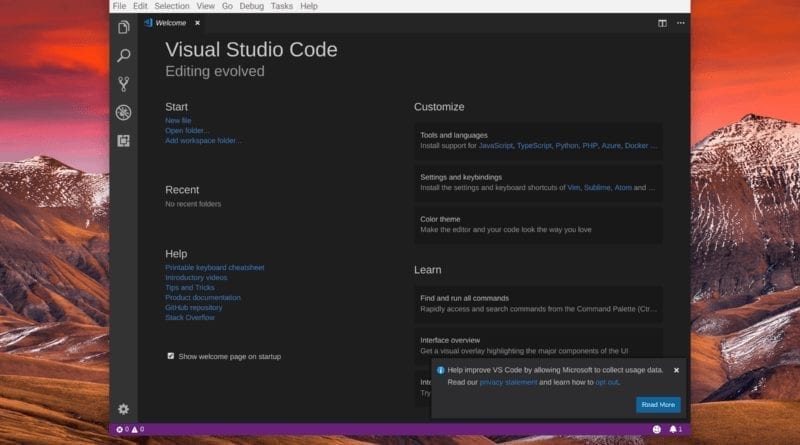Screen dimensions: 800x445
Task: Install JavaScript language support link
Action: 495,145
